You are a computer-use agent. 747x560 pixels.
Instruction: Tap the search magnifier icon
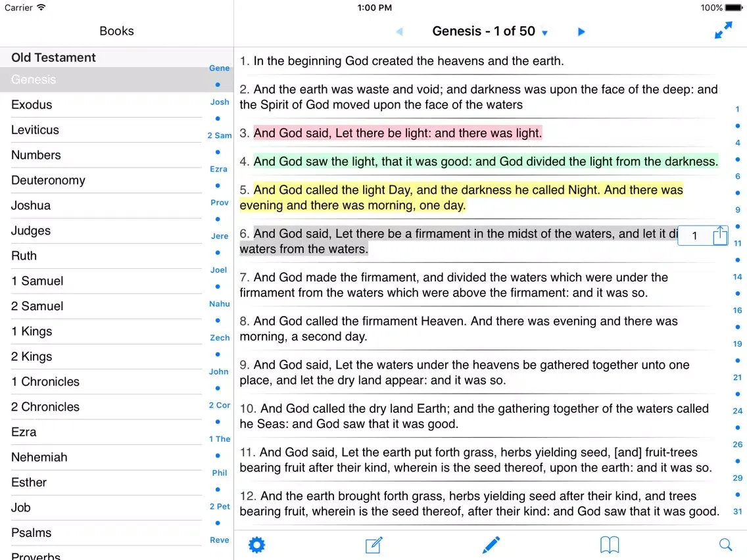click(725, 545)
